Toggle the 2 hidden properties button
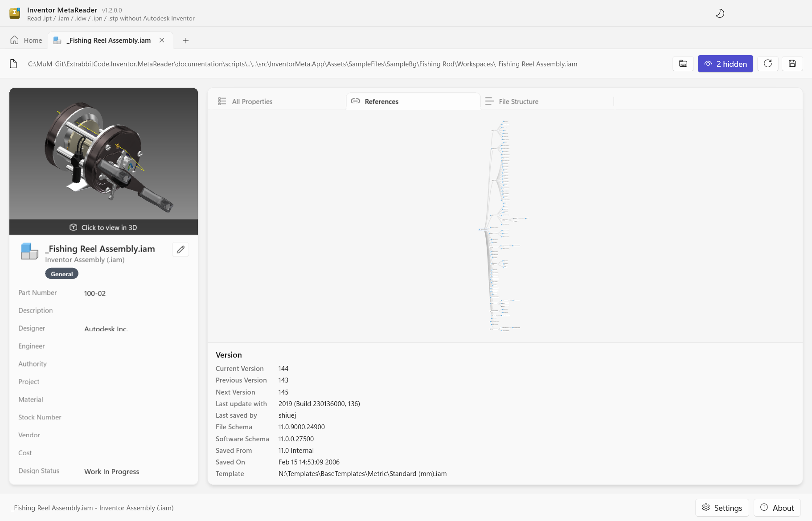 click(x=725, y=64)
